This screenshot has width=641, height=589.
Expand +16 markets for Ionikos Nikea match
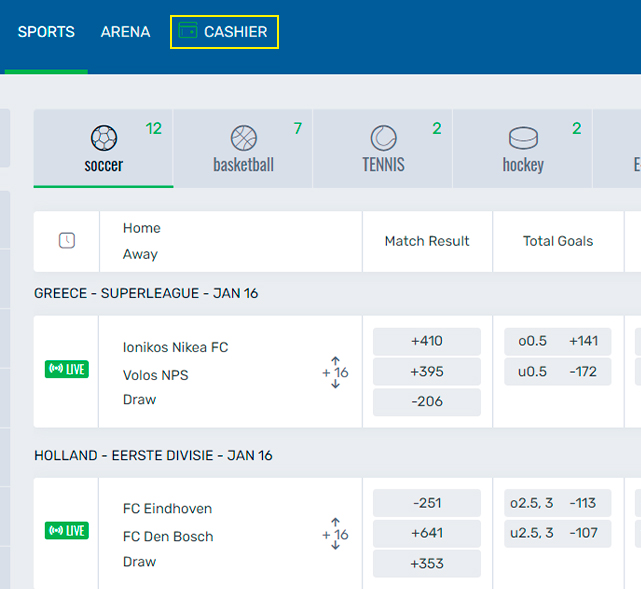coord(335,372)
